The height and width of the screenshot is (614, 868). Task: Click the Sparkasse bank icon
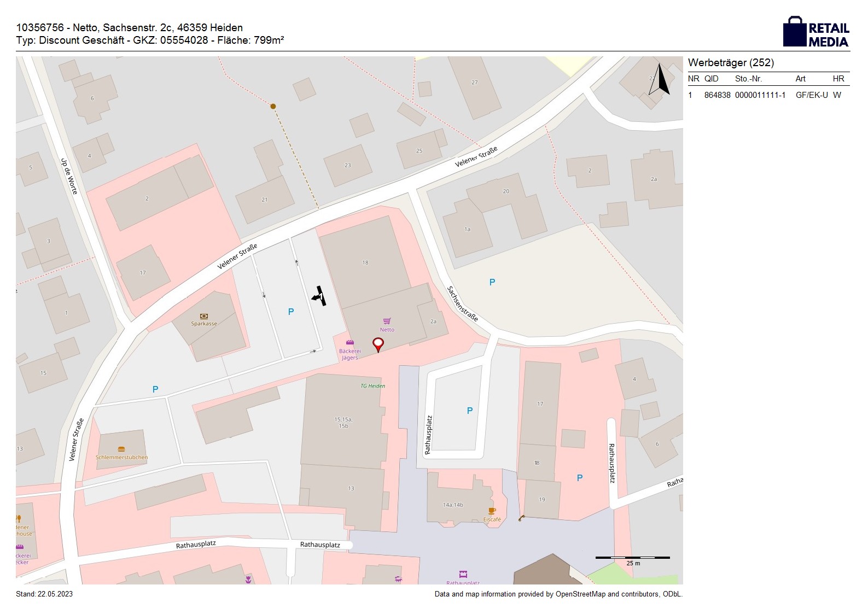tap(204, 316)
